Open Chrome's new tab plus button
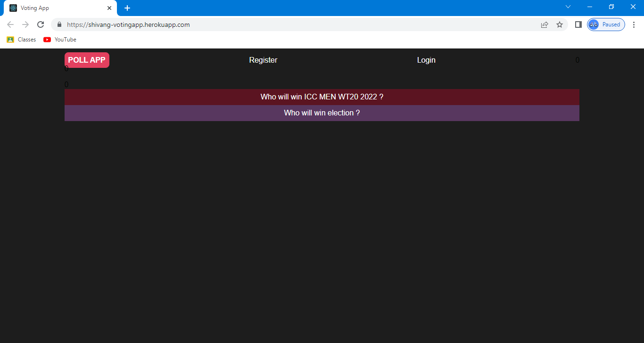Viewport: 644px width, 343px height. pos(127,8)
